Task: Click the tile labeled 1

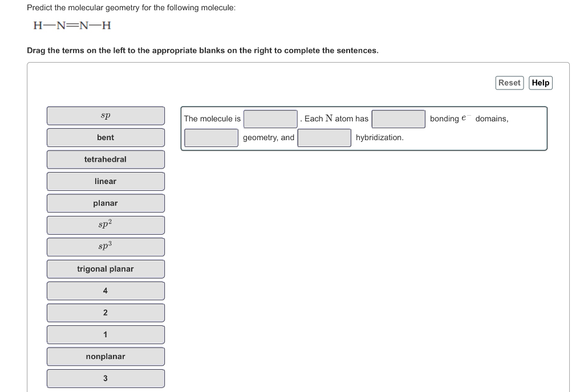Action: [x=106, y=334]
